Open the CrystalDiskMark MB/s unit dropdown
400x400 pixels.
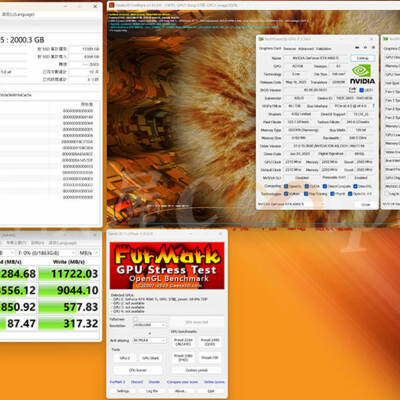[x=88, y=253]
